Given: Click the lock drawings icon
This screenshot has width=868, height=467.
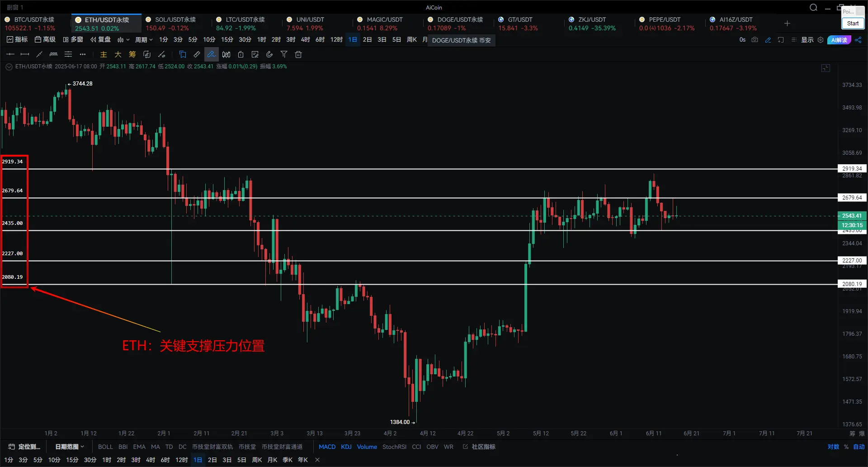Looking at the screenshot, I should click(x=241, y=54).
